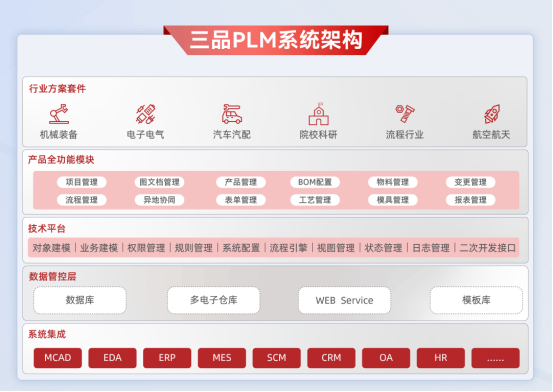Click the 产品全功能模块 section heading
Screen dimensions: 553x392
pos(61,160)
